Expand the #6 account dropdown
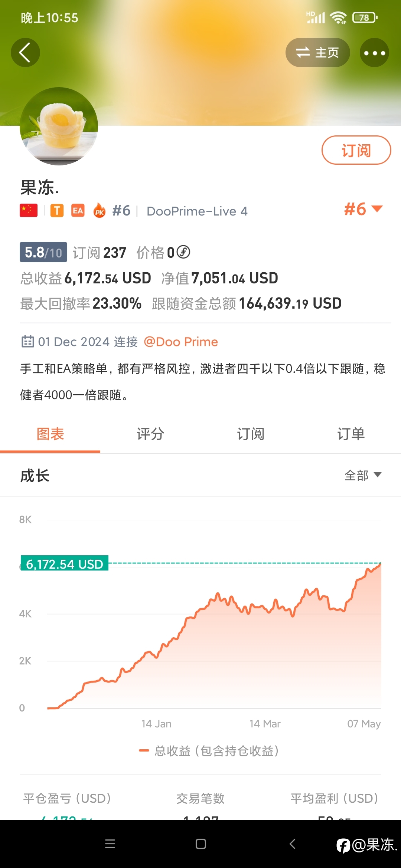 (x=363, y=209)
